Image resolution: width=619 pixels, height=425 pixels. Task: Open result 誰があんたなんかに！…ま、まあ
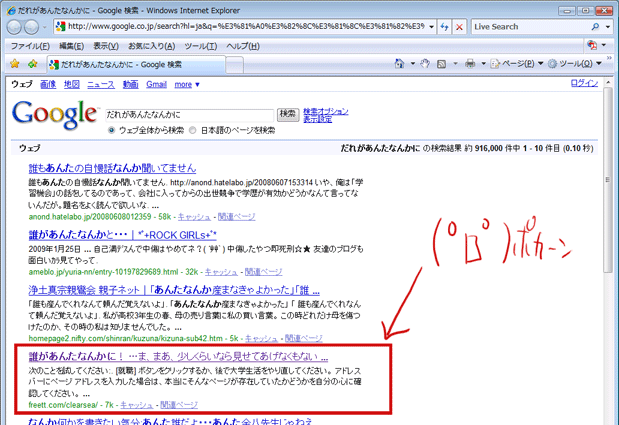click(x=178, y=357)
